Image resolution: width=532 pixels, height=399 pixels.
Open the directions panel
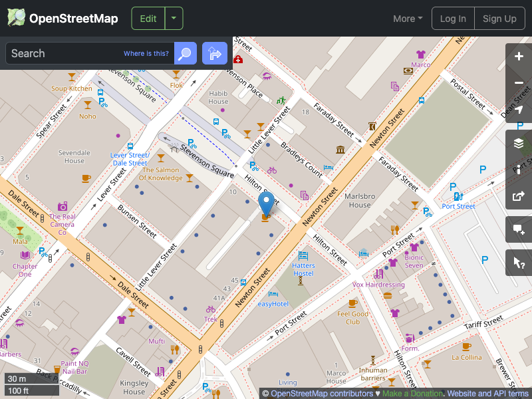click(x=214, y=53)
